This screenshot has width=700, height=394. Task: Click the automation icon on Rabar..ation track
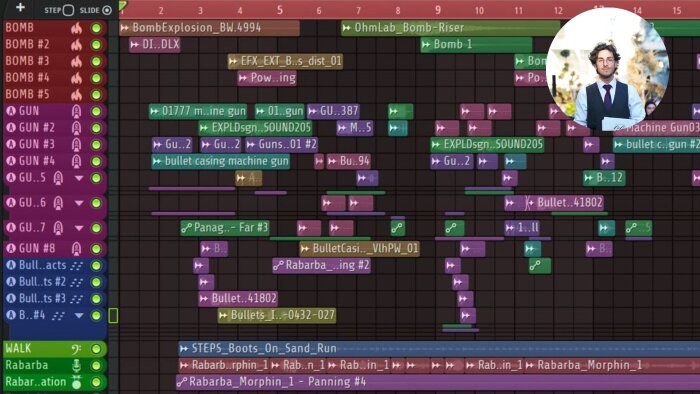pos(76,382)
